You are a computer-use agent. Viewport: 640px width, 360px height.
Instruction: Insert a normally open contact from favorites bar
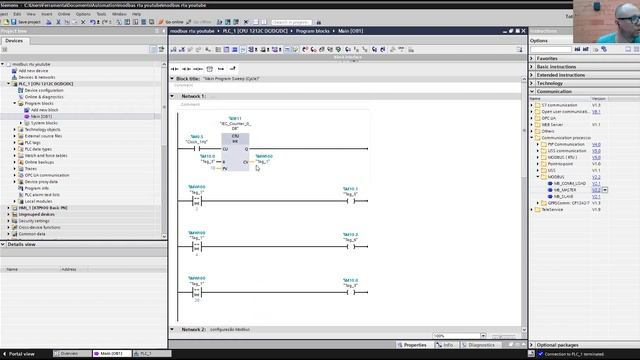tap(175, 69)
